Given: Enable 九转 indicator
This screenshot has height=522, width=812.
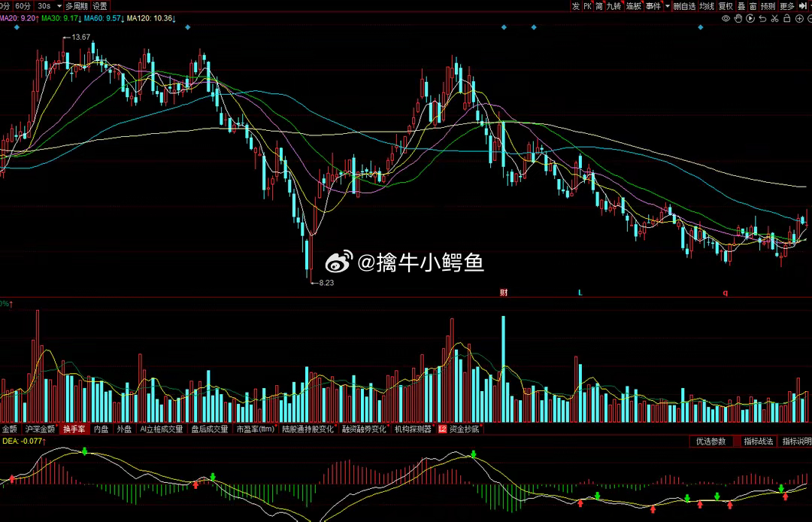Looking at the screenshot, I should tap(614, 6).
